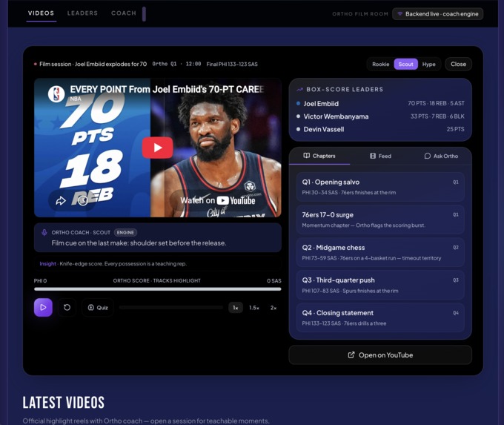Open the Feed tab
504x425 pixels.
point(380,156)
